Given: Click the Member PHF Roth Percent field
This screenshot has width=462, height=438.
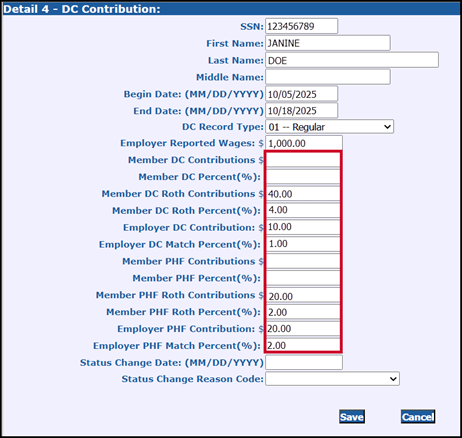Looking at the screenshot, I should point(303,312).
